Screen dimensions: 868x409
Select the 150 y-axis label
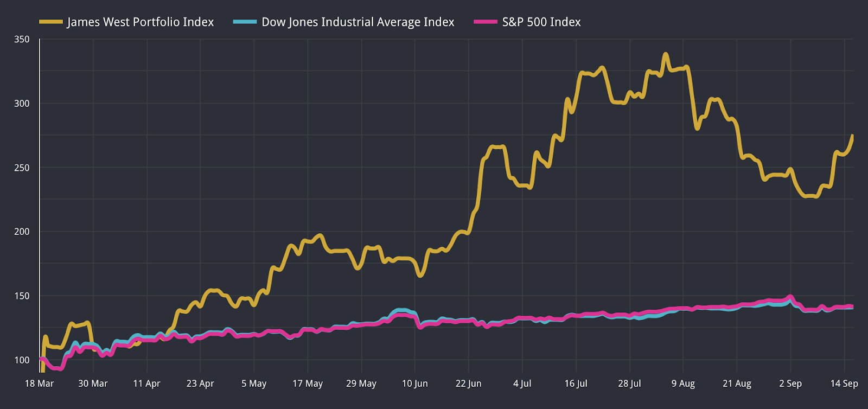22,296
